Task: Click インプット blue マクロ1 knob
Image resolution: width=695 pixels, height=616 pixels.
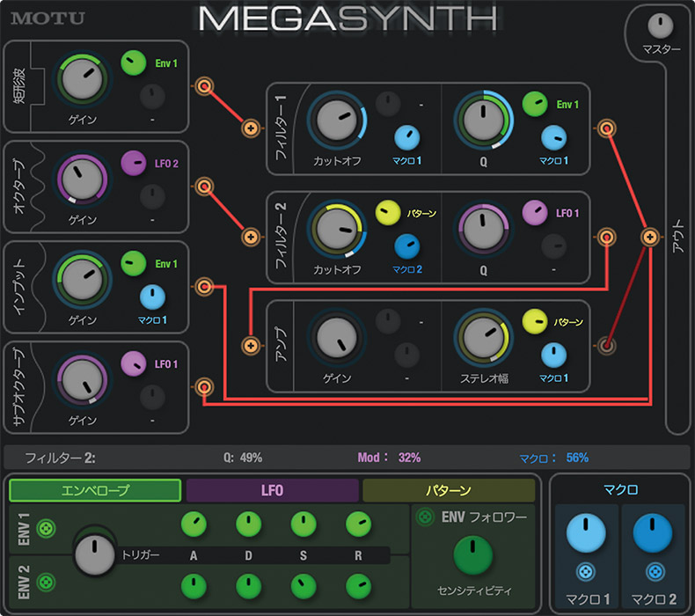Action: [152, 297]
